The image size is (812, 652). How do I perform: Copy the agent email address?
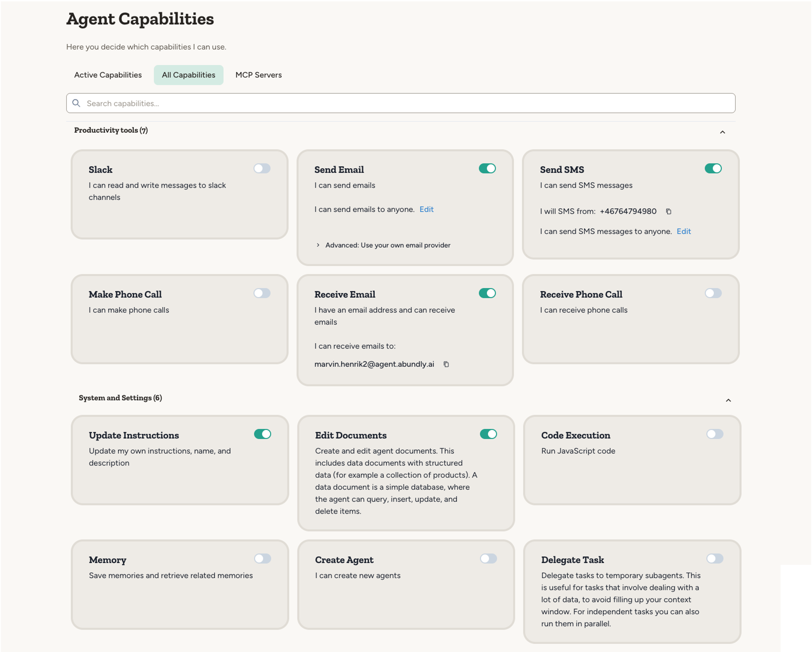tap(446, 364)
